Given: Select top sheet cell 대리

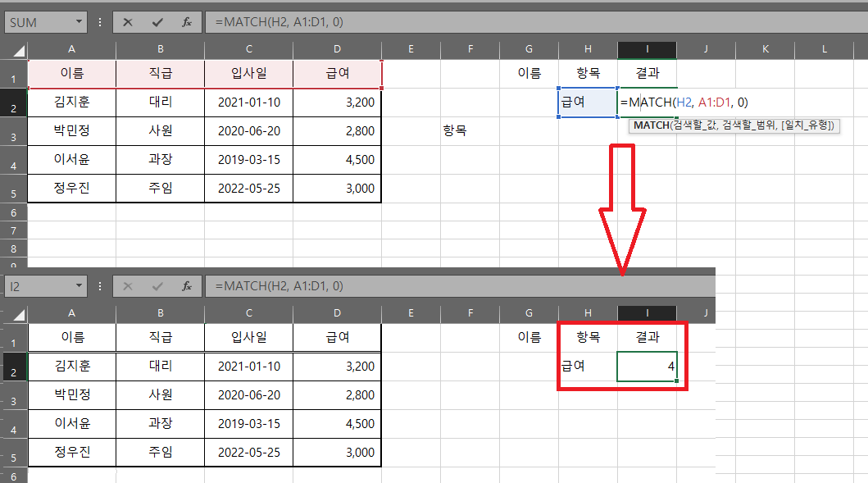Looking at the screenshot, I should tap(161, 103).
